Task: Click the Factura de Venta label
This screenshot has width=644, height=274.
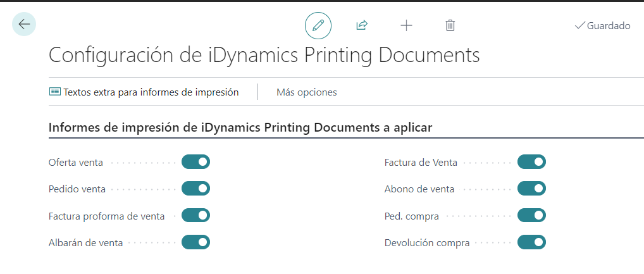Action: [x=421, y=162]
